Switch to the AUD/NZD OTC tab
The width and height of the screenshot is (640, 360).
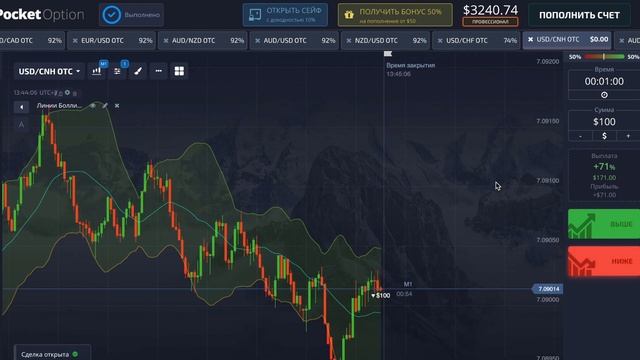[203, 40]
